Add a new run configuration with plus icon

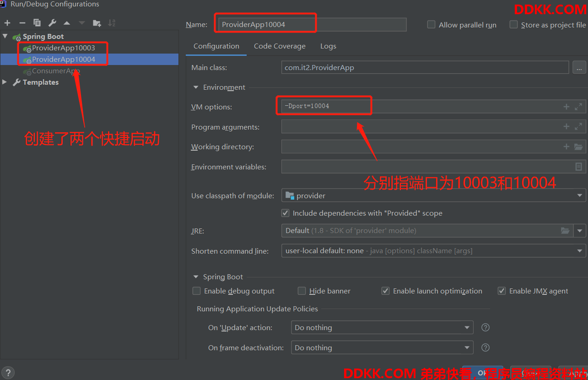click(x=7, y=23)
